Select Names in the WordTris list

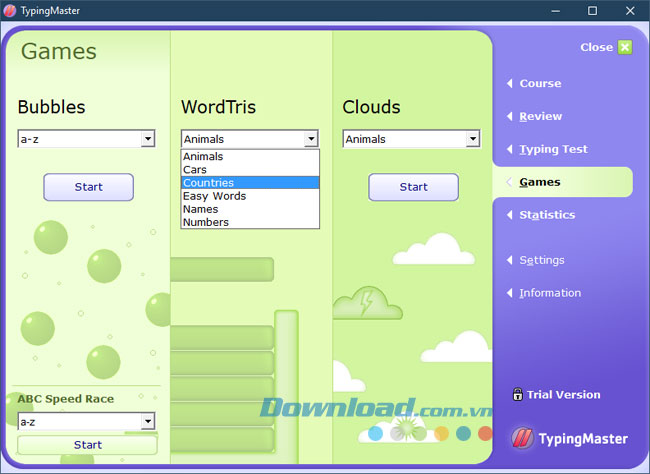pyautogui.click(x=250, y=209)
